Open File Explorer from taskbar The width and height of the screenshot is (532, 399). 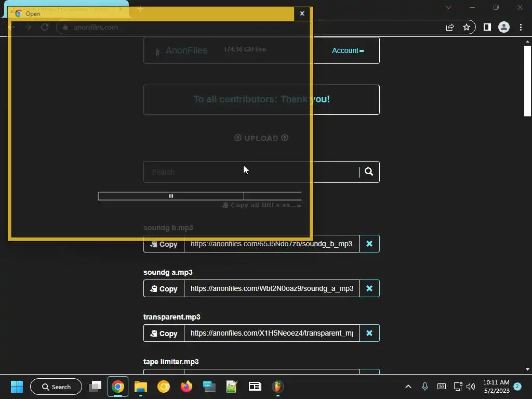tap(140, 387)
